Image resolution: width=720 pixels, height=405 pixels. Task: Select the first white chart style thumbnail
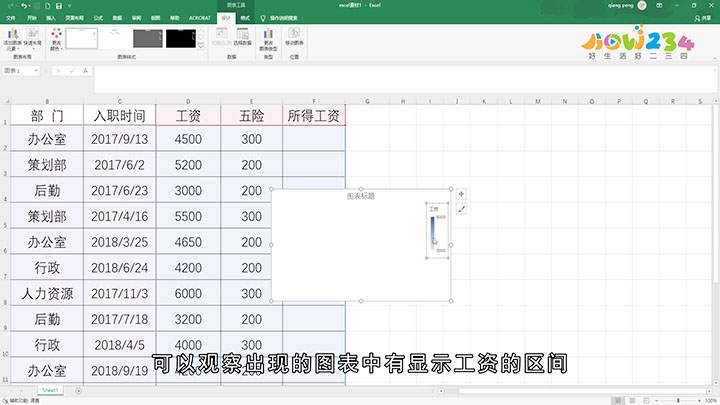(x=81, y=38)
